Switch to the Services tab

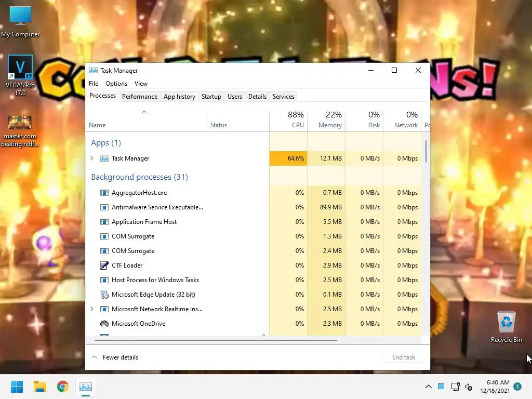(284, 97)
